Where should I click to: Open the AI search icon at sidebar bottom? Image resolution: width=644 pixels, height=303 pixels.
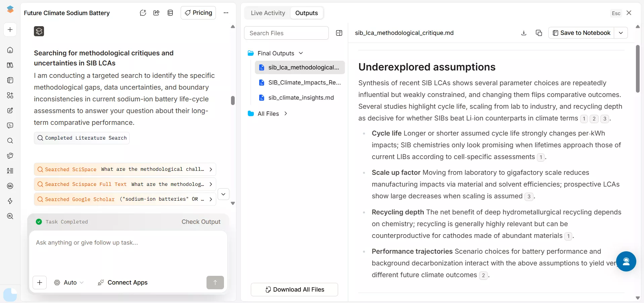10,216
